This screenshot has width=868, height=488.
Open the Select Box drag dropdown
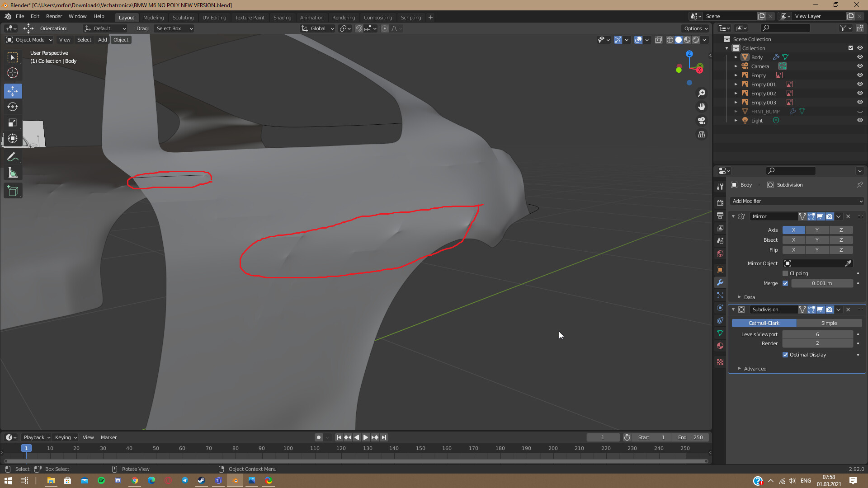coord(174,28)
